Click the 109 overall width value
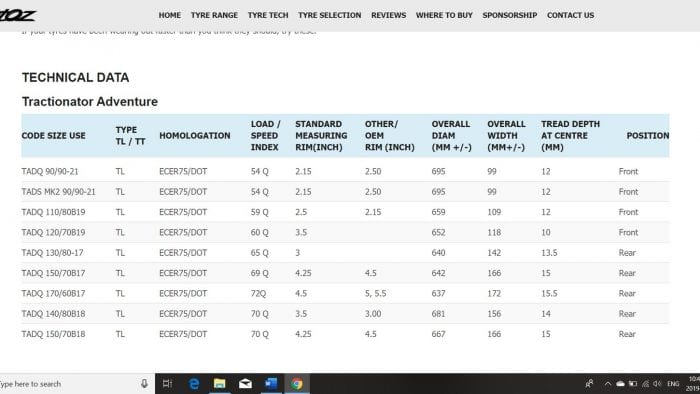 (x=494, y=212)
